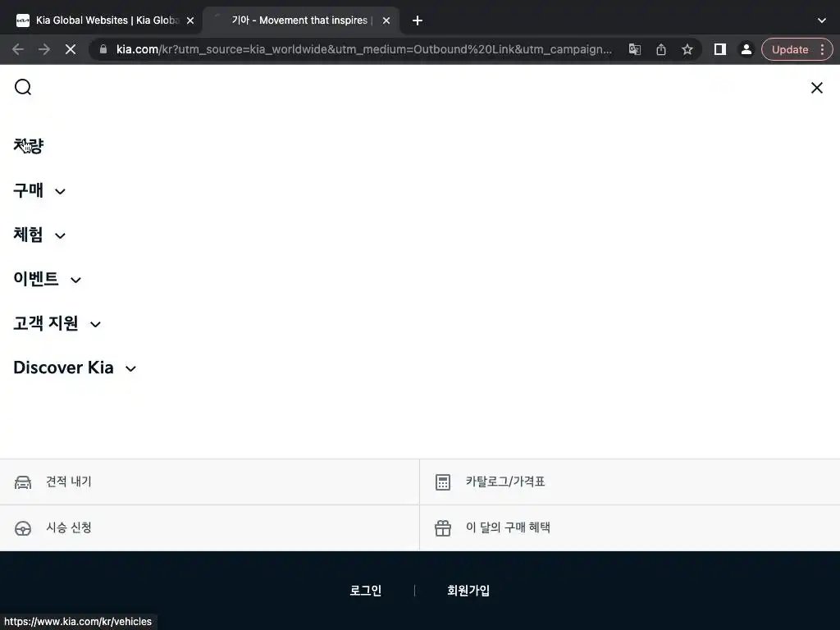The image size is (840, 630).
Task: Open the 견적 내기 link
Action: point(69,482)
